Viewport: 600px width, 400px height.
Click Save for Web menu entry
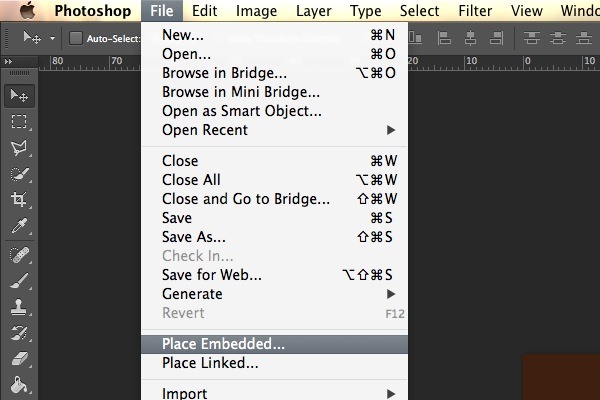coord(274,275)
